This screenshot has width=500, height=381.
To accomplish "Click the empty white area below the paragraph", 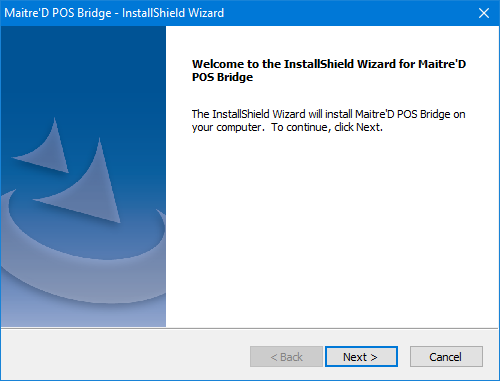I will tap(332, 230).
